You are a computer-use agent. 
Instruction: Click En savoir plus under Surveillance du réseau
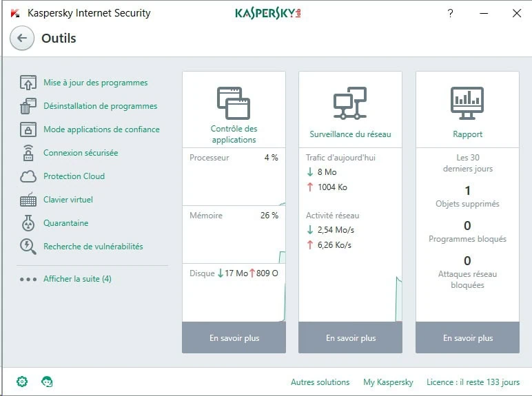coord(350,338)
